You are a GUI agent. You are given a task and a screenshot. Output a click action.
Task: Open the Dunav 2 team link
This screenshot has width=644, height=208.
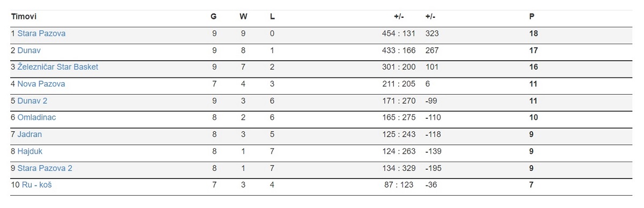(32, 101)
